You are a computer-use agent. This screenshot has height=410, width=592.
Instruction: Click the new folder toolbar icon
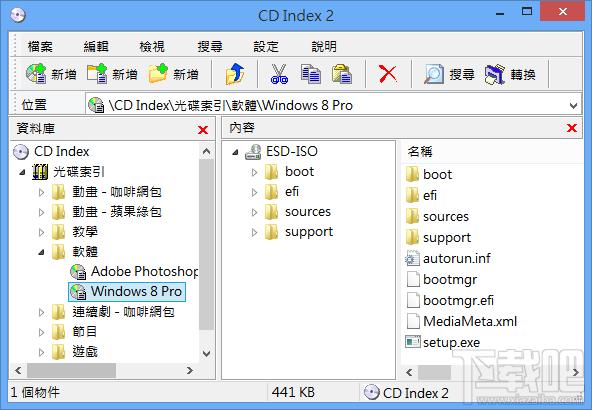click(x=158, y=73)
